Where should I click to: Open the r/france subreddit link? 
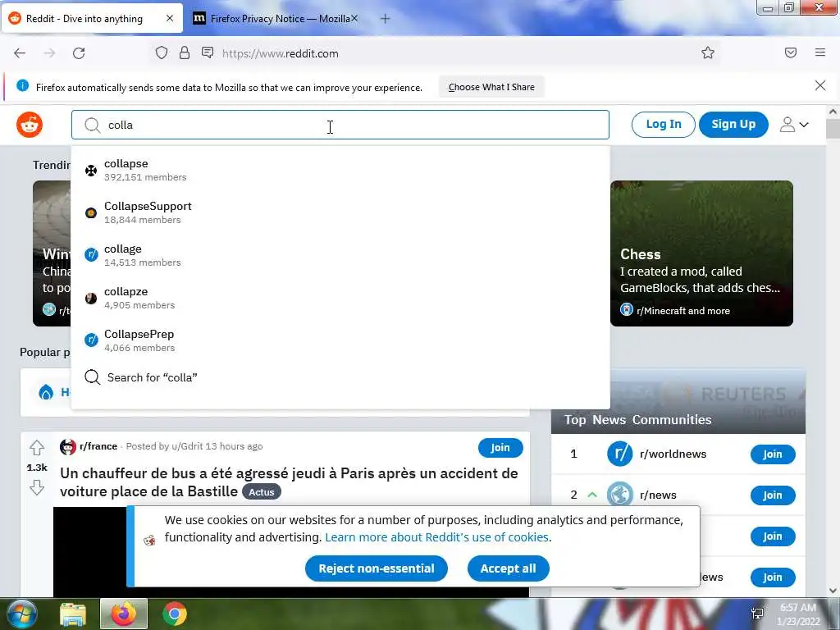[98, 446]
